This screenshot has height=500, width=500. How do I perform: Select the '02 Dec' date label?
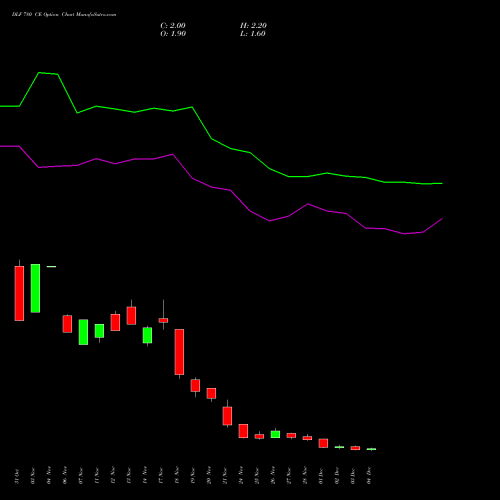click(337, 476)
